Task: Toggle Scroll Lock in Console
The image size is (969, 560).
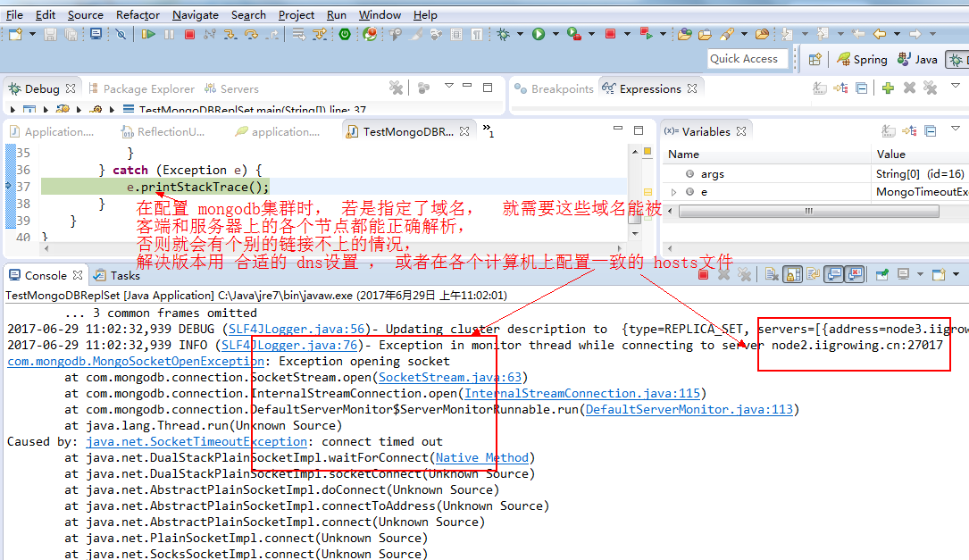Action: 792,274
